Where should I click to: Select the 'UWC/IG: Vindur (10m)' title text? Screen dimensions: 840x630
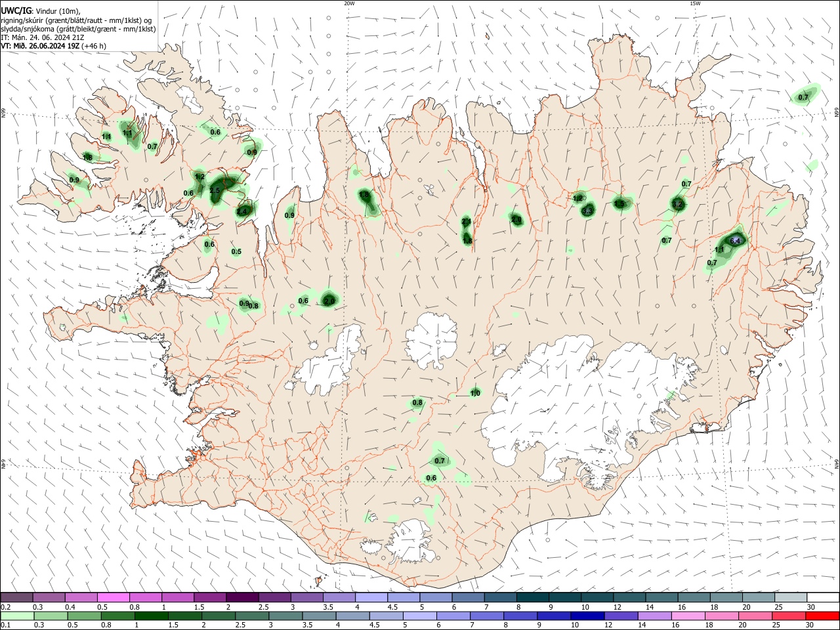click(x=40, y=11)
